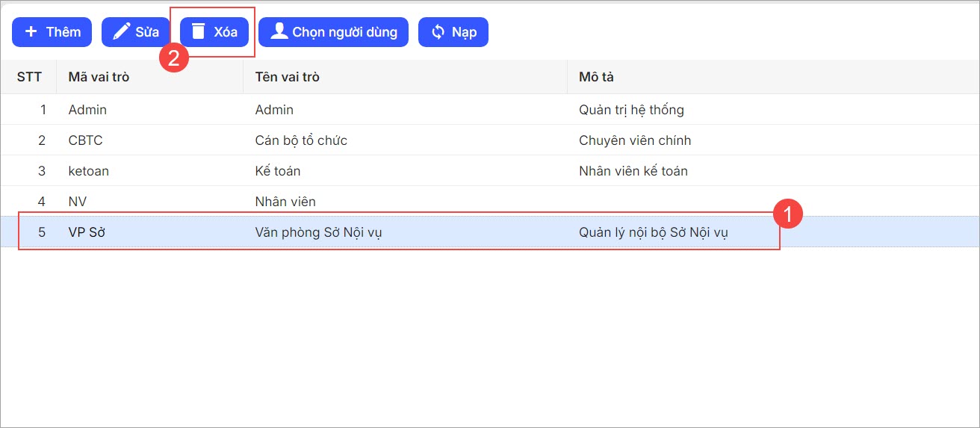The width and height of the screenshot is (980, 428).
Task: Click the refresh icon on Nạp button
Action: [438, 32]
